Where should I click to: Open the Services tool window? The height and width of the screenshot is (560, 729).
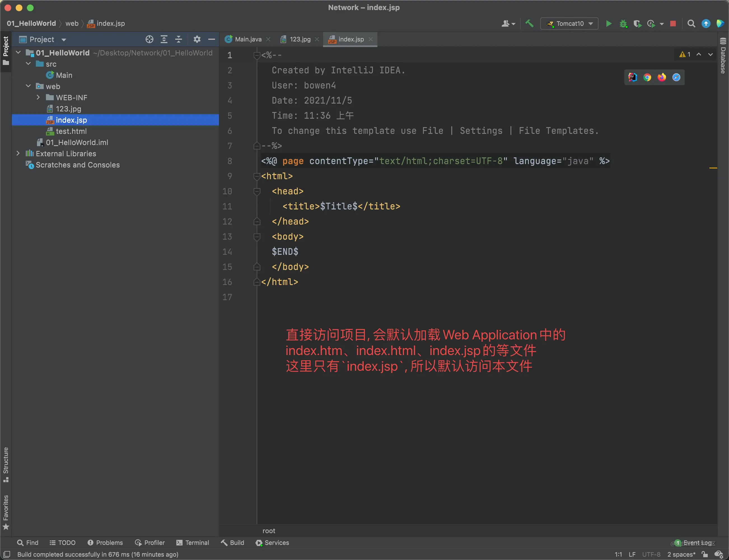272,543
